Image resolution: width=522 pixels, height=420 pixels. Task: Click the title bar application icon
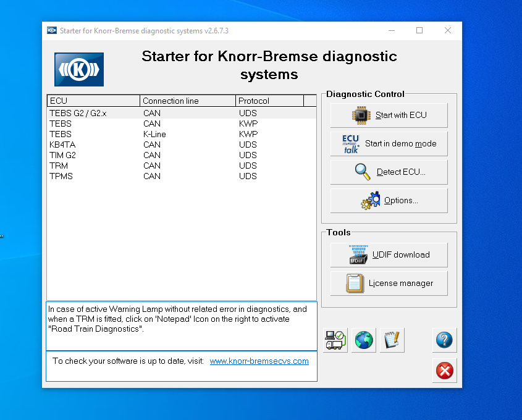pos(52,31)
